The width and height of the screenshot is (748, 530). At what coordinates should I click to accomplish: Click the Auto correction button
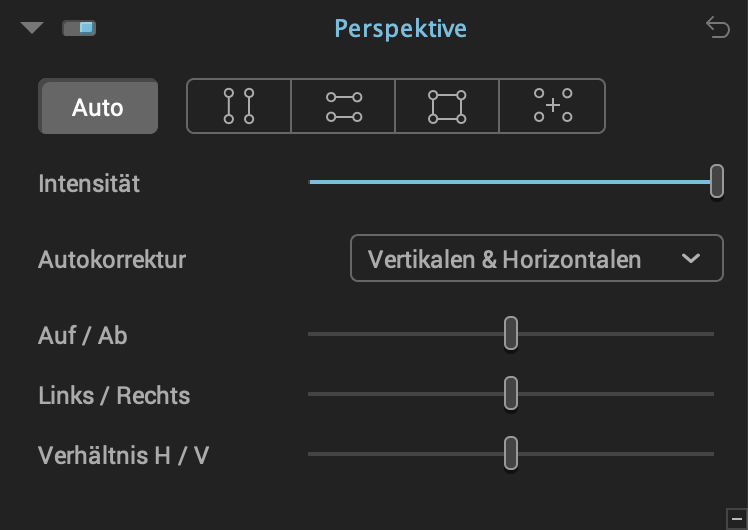point(98,106)
